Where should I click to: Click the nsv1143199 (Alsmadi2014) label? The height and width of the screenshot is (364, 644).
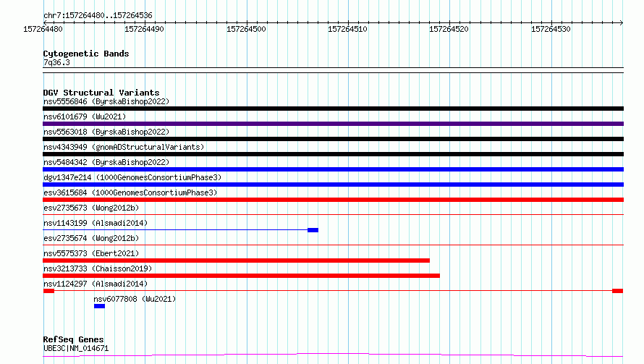click(96, 223)
